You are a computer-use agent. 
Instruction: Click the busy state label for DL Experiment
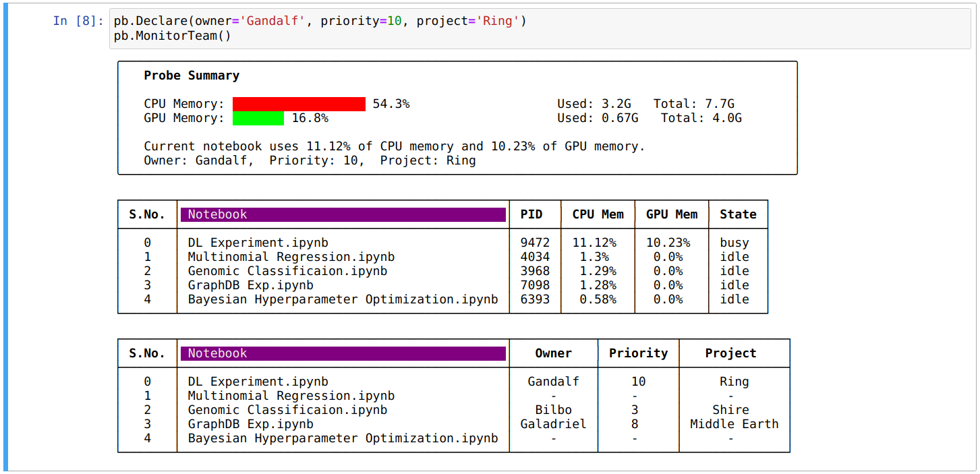point(734,242)
